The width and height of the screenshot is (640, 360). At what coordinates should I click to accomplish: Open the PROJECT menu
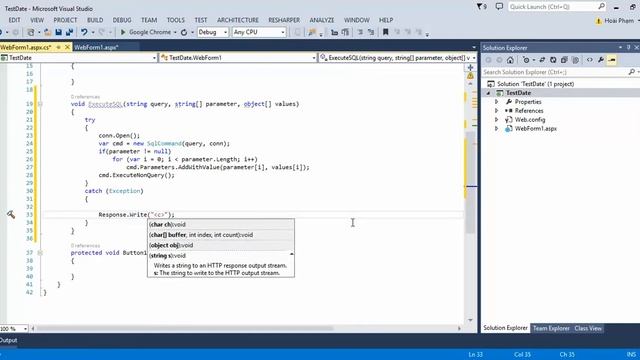pyautogui.click(x=65, y=20)
